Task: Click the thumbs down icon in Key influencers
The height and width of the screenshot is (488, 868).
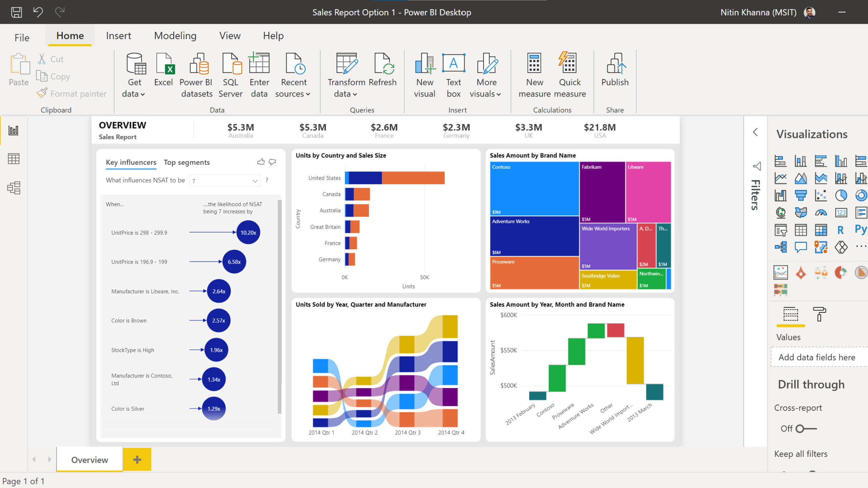Action: point(273,162)
